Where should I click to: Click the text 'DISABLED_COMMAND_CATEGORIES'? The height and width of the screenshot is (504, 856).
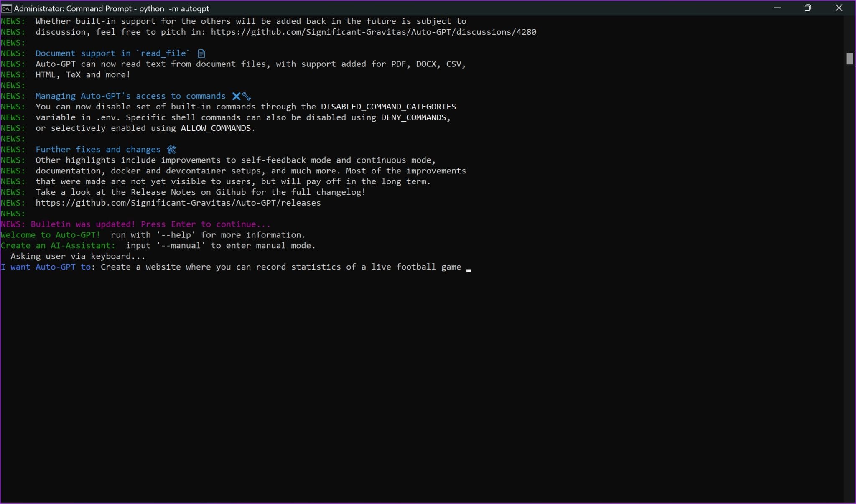pos(388,107)
